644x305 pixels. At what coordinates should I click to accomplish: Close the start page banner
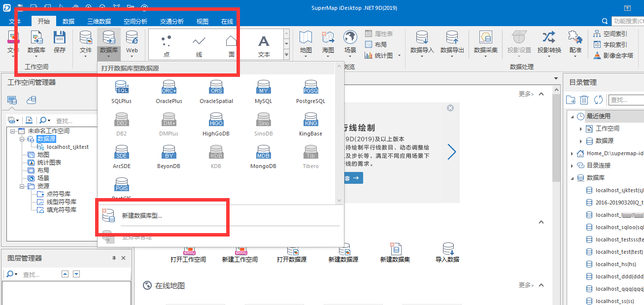coord(450,108)
